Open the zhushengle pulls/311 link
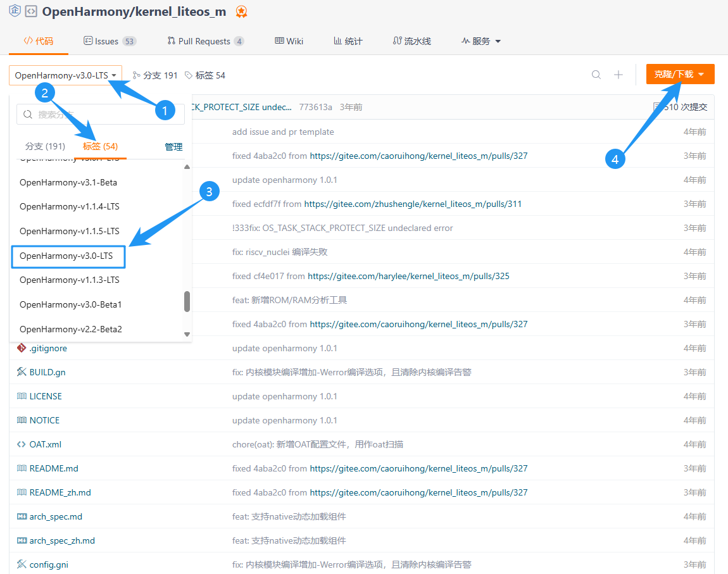 [x=413, y=204]
